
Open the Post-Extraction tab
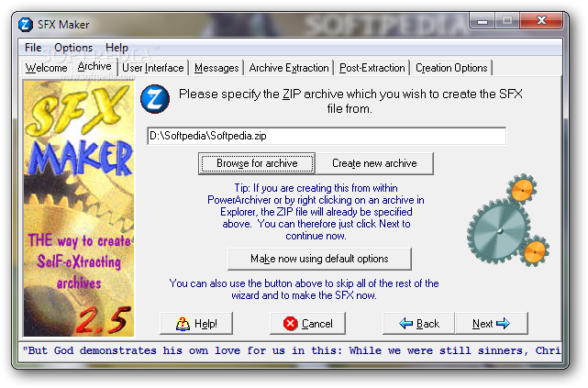(372, 68)
